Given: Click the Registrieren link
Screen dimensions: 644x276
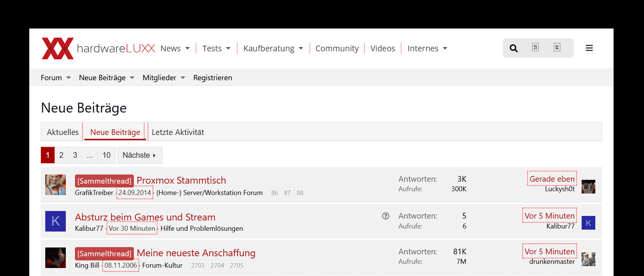Looking at the screenshot, I should pyautogui.click(x=212, y=78).
